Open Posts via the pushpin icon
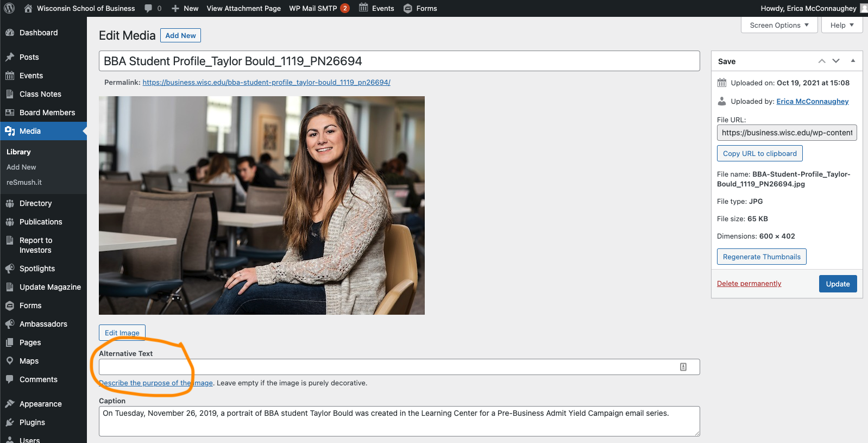This screenshot has width=868, height=443. click(10, 57)
